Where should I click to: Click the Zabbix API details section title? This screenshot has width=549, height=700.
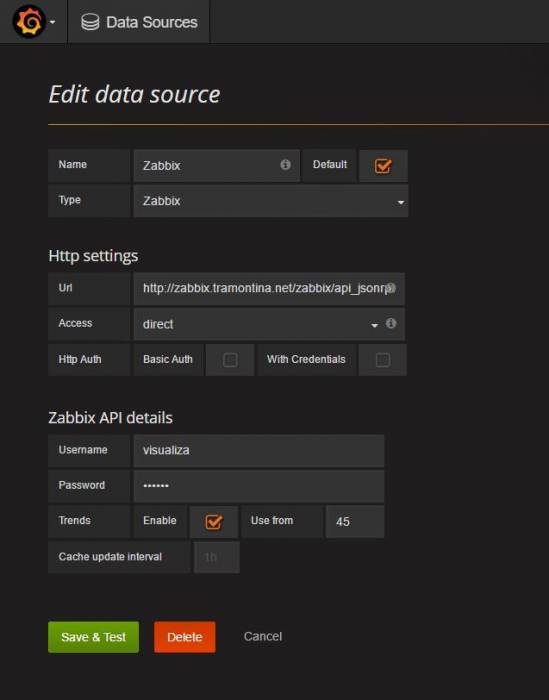[110, 418]
